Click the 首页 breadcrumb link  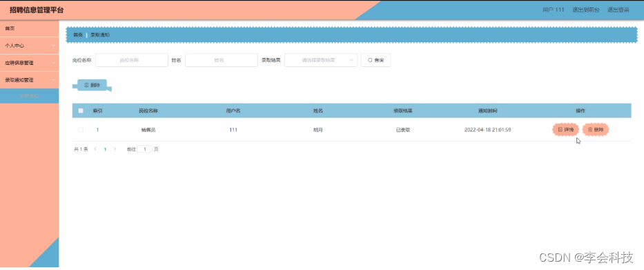click(77, 35)
